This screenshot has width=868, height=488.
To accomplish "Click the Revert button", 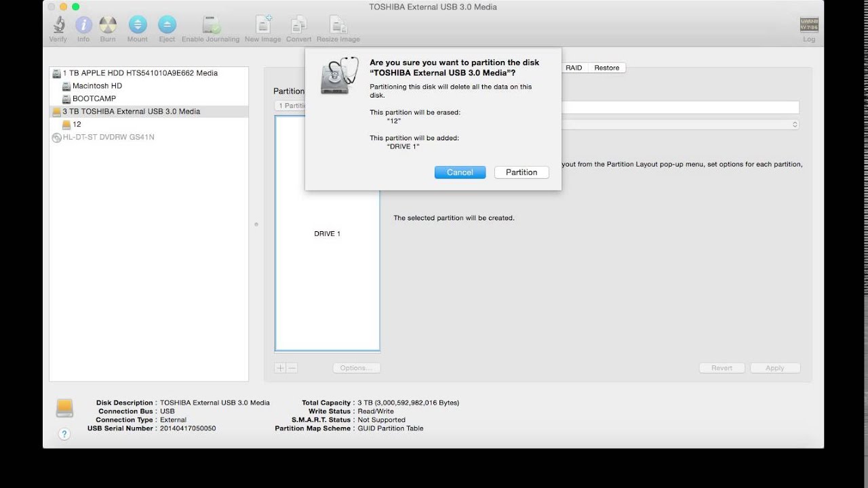I will [722, 368].
